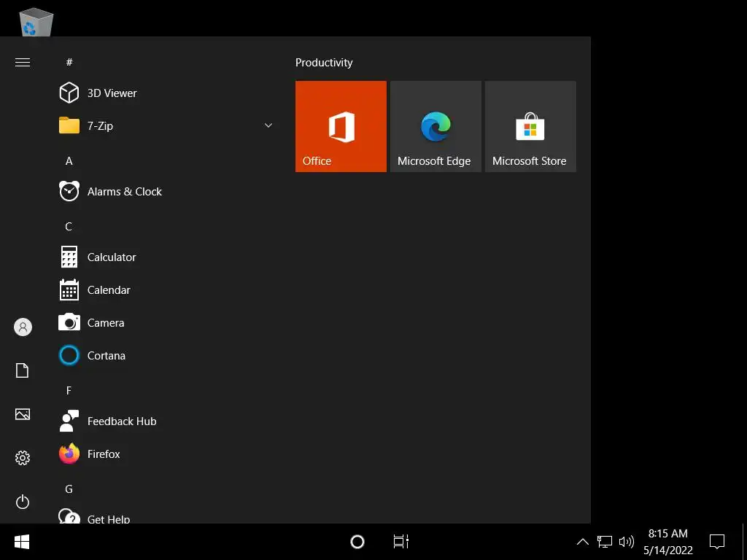Open the Get Help app
This screenshot has width=747, height=560.
[x=164, y=516]
